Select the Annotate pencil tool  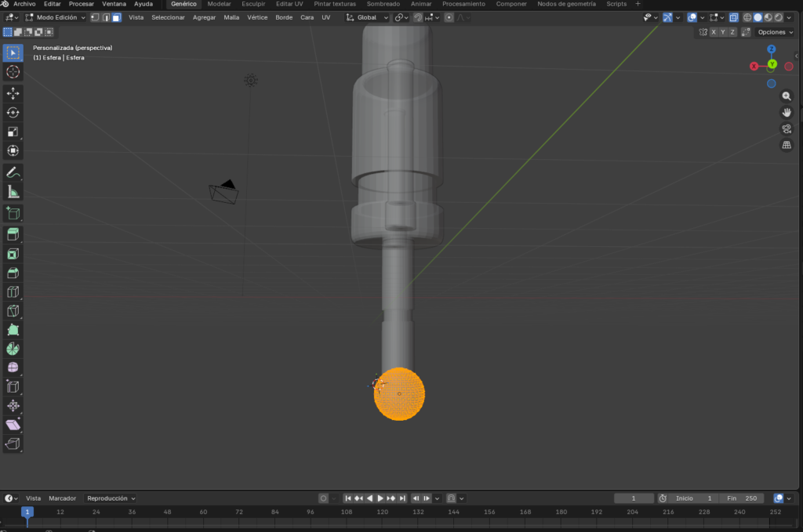coord(13,172)
